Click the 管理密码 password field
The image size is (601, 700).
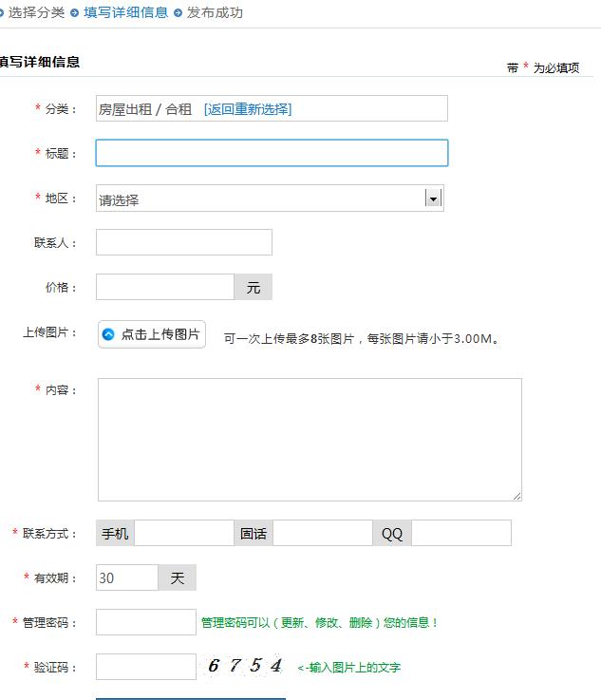pos(145,622)
